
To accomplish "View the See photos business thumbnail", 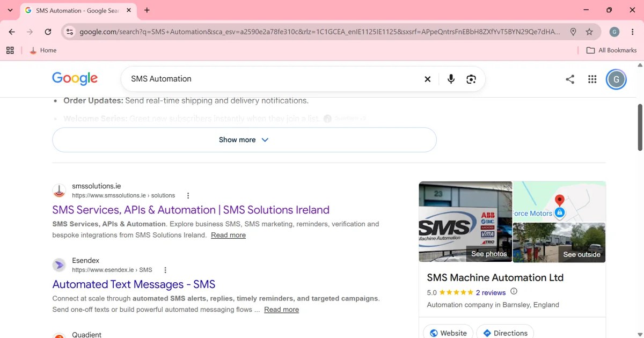I will coord(465,222).
